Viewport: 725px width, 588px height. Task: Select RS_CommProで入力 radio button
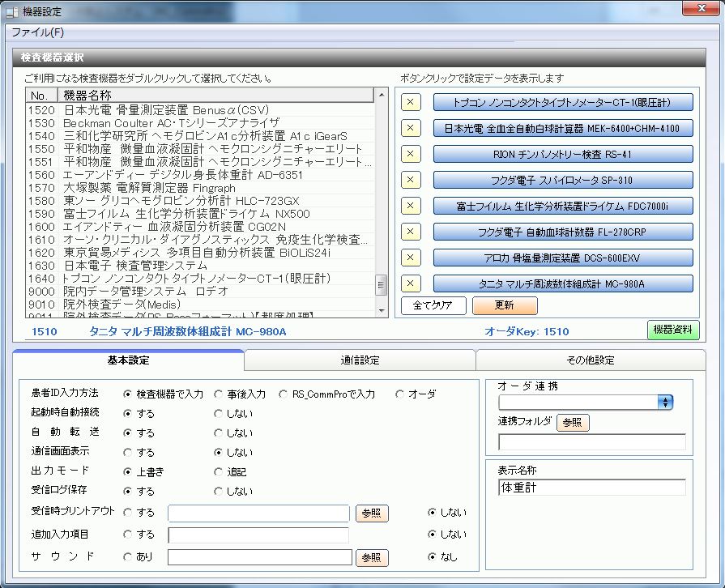(283, 394)
